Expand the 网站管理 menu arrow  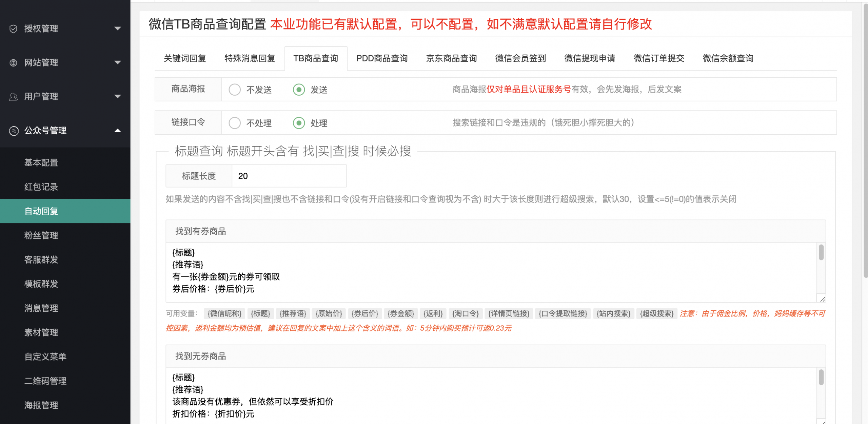[x=118, y=62]
